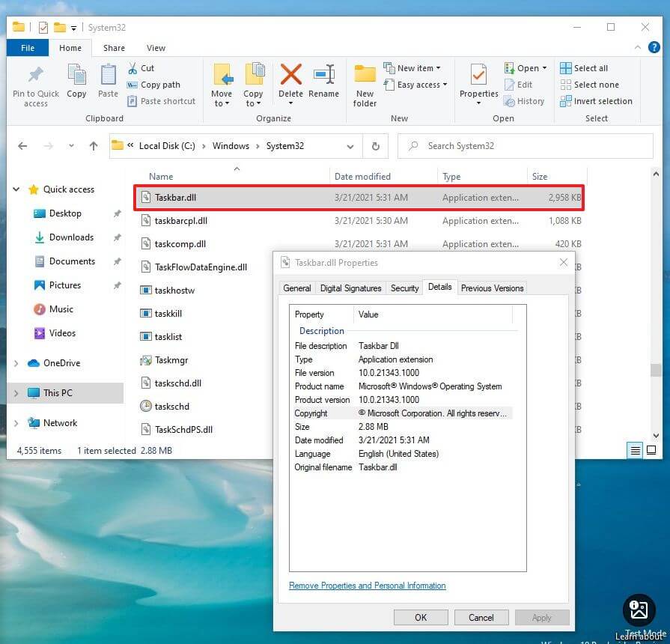Image resolution: width=670 pixels, height=644 pixels.
Task: Select the taskbarcpl.dll file
Action: pos(180,221)
